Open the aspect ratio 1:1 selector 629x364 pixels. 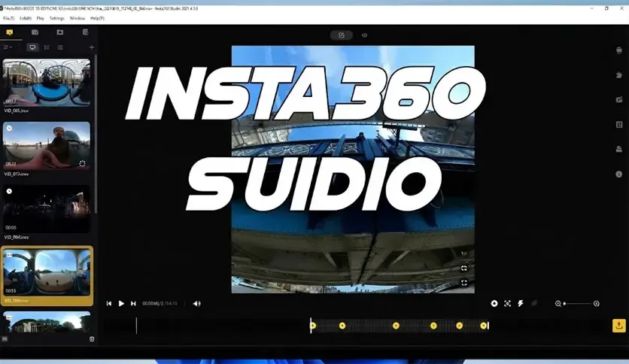pyautogui.click(x=463, y=253)
